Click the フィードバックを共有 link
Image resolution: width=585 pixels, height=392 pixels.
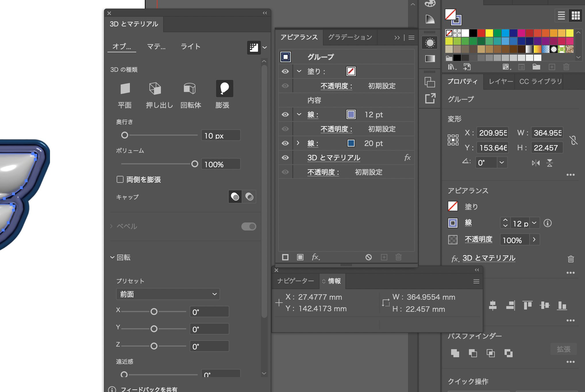(x=149, y=389)
